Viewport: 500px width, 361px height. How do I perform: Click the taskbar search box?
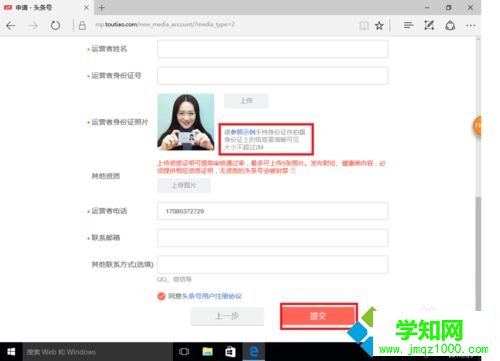click(x=97, y=352)
